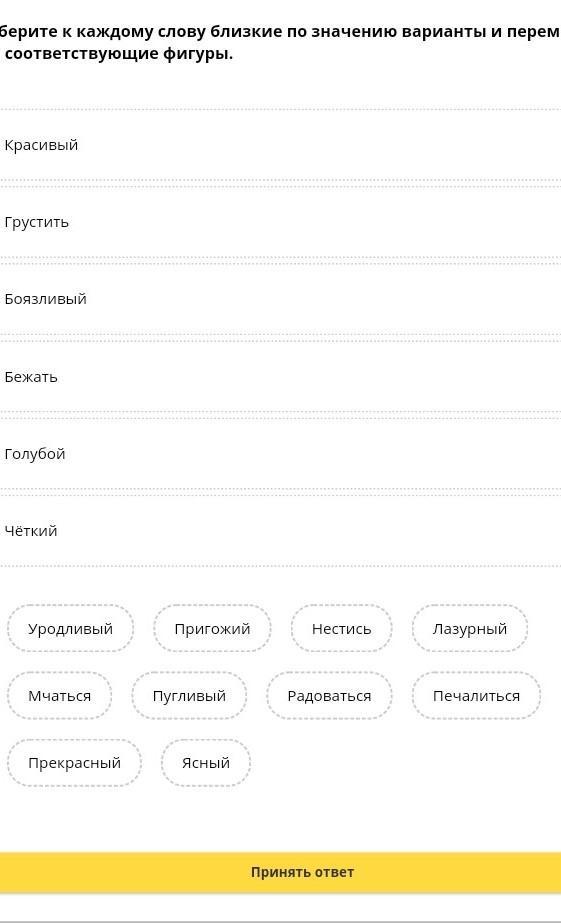
Task: Click the Нестись answer chip
Action: 341,629
